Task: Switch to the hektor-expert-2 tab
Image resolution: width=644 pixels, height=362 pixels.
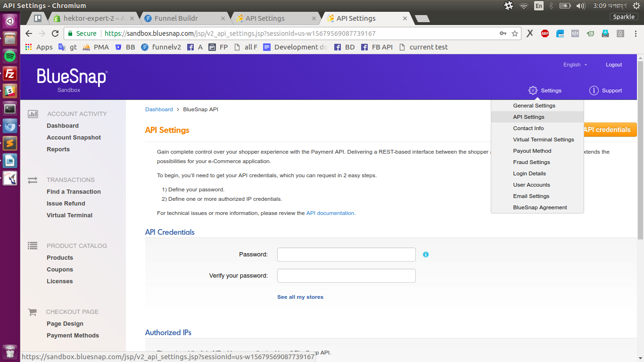Action: click(x=93, y=18)
